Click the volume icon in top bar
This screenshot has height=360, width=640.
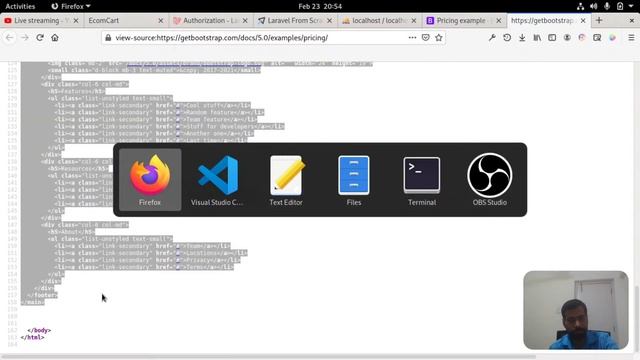coord(593,6)
